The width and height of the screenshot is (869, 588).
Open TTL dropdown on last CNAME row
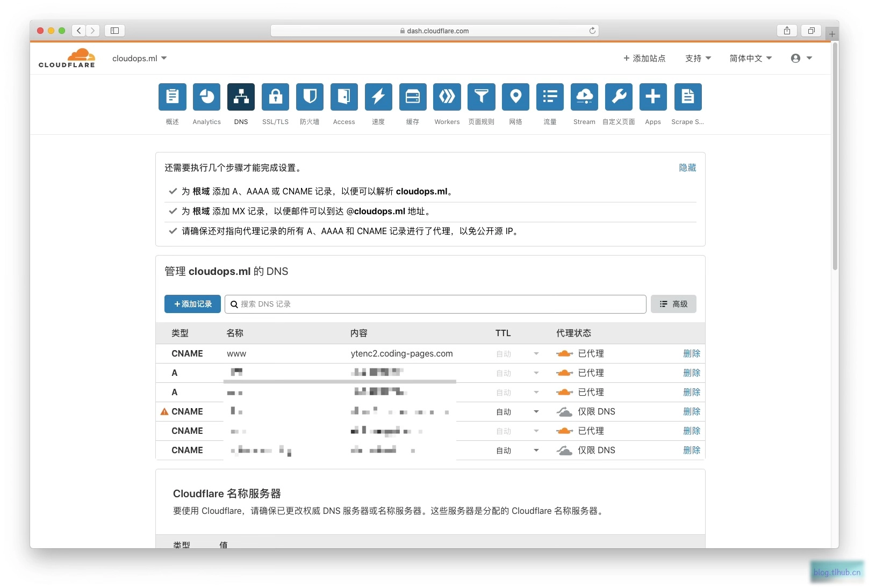(517, 450)
